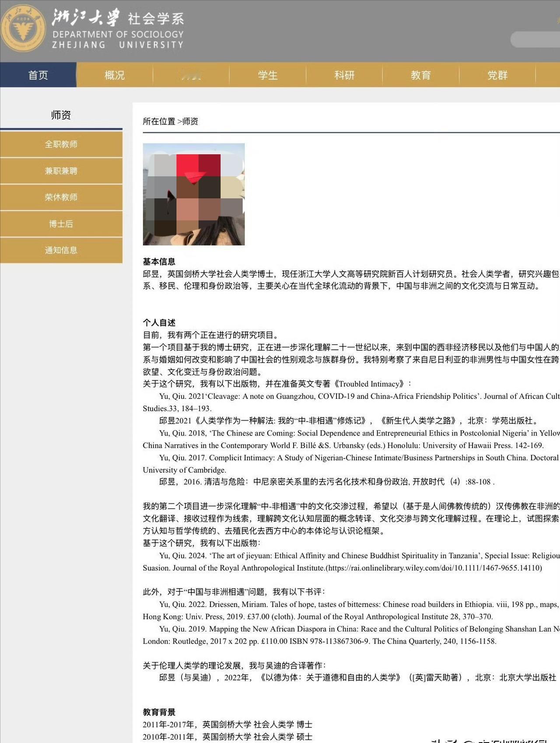Select 通知信息 in the sidebar
This screenshot has height=743, width=560.
click(61, 250)
